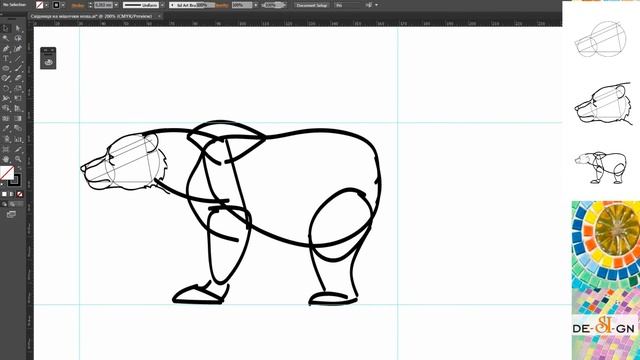Expand the Fill color dropdown arrow
The width and height of the screenshot is (640, 360).
coord(47,5)
